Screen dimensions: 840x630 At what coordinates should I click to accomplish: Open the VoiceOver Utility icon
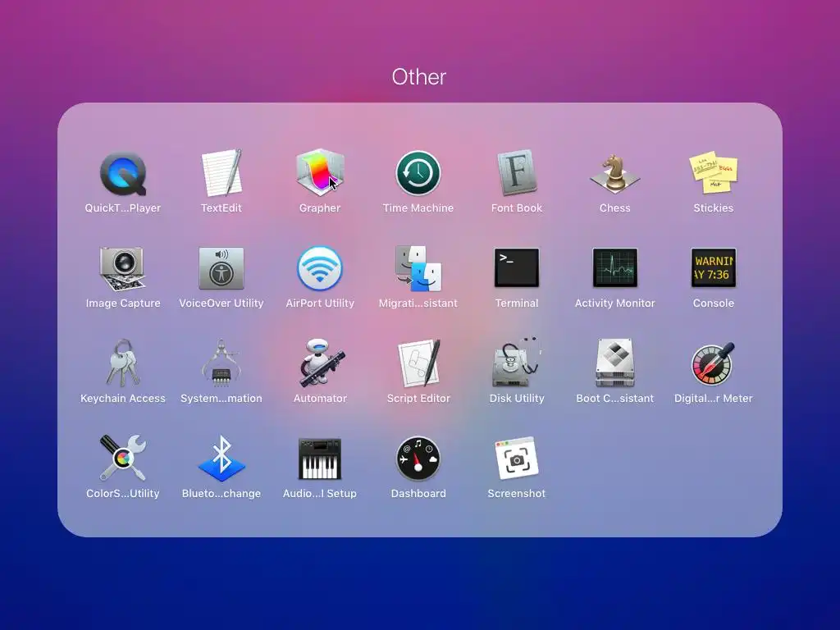(221, 268)
